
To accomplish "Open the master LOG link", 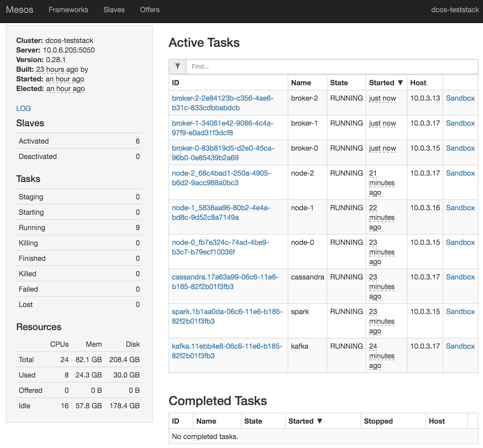I will click(x=23, y=108).
